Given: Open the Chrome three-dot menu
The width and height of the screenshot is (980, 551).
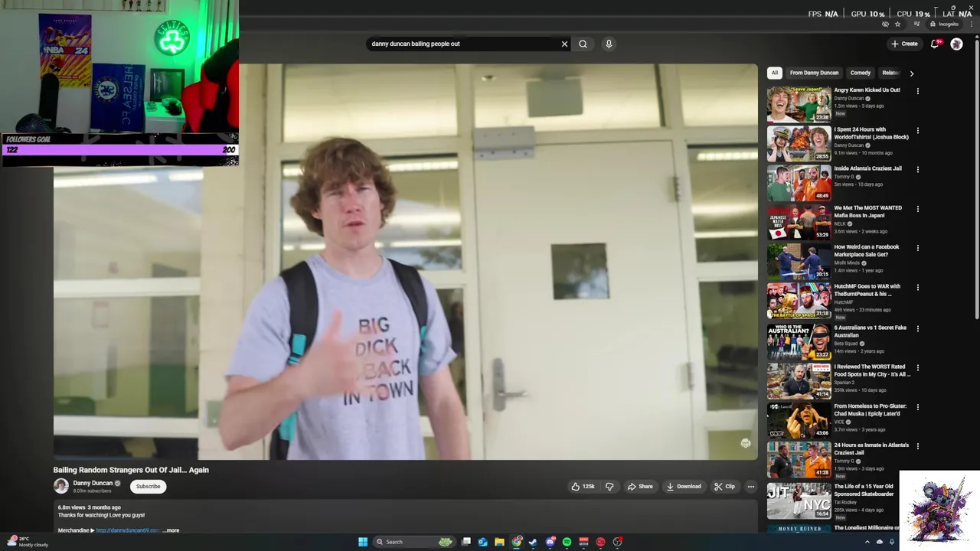Looking at the screenshot, I should point(972,24).
